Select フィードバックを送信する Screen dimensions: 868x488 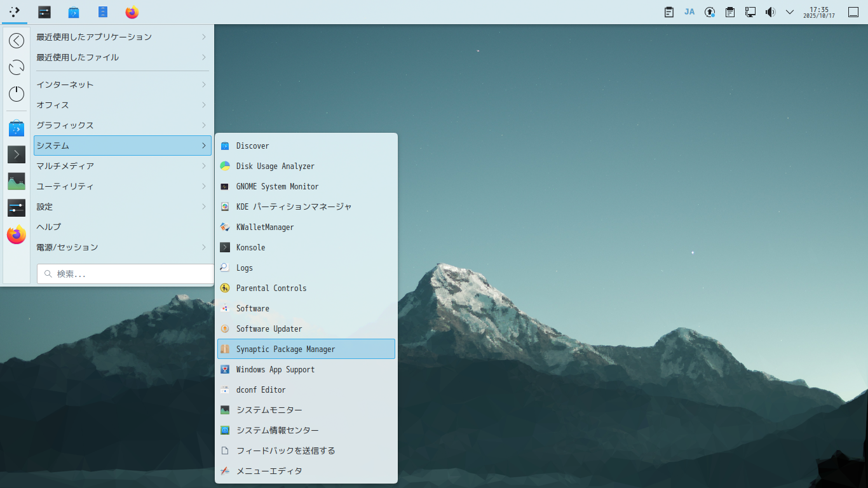click(306, 451)
